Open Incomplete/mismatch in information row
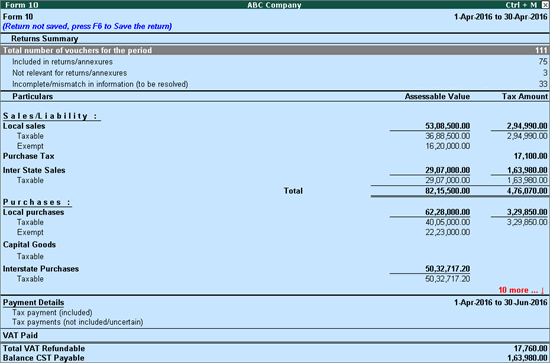The width and height of the screenshot is (550, 363). coord(275,84)
